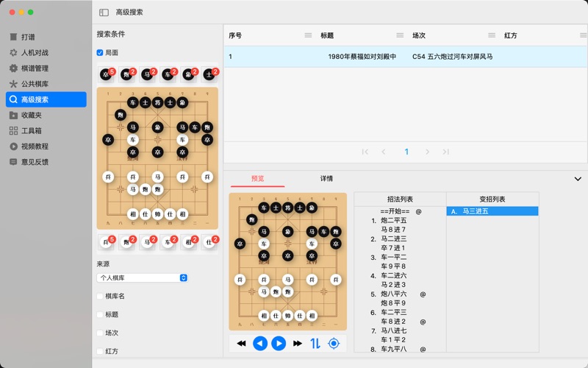Click the target locate icon under preview

coord(334,343)
